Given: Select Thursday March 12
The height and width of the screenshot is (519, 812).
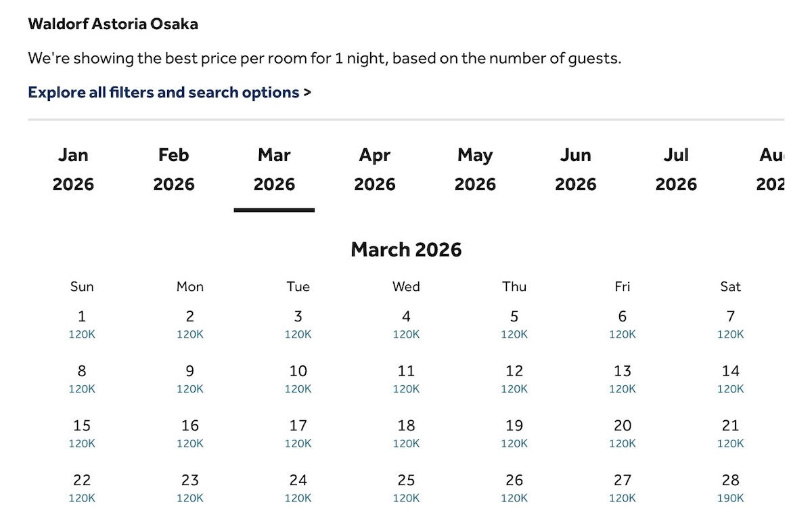Looking at the screenshot, I should pos(514,378).
